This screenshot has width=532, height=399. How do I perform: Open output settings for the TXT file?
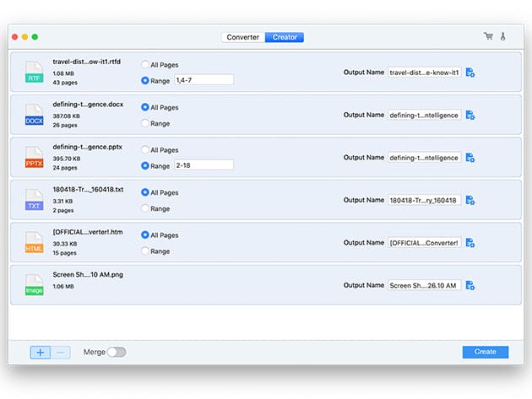(470, 200)
